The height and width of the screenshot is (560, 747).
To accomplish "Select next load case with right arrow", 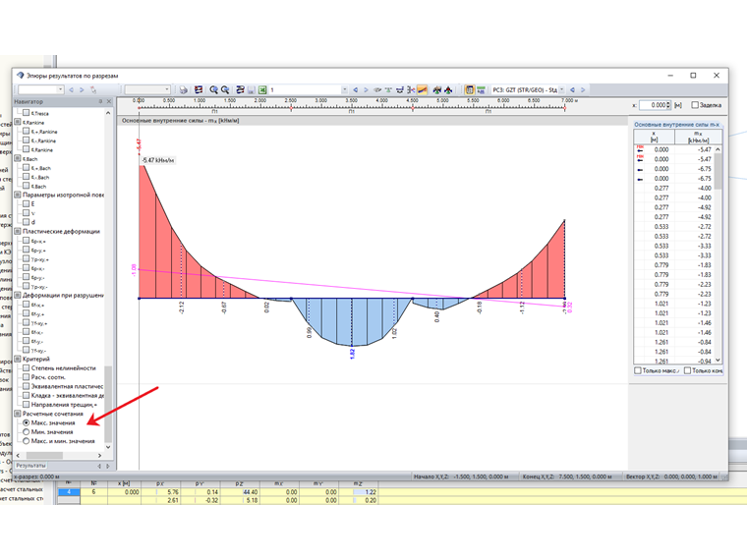I will pyautogui.click(x=583, y=89).
